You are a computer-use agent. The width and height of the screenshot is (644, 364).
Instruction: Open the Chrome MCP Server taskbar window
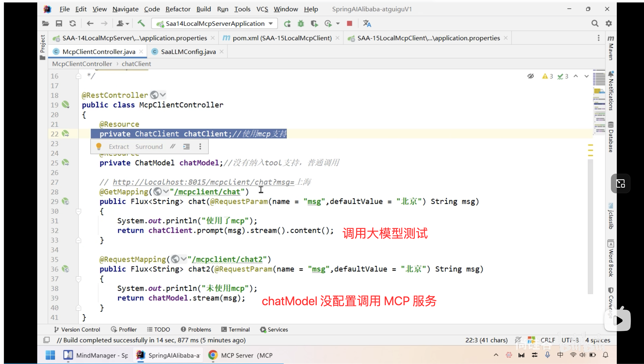coord(240,355)
